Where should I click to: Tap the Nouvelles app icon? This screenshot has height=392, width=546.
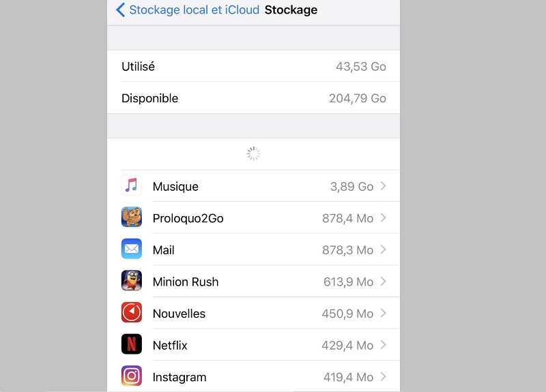click(132, 313)
